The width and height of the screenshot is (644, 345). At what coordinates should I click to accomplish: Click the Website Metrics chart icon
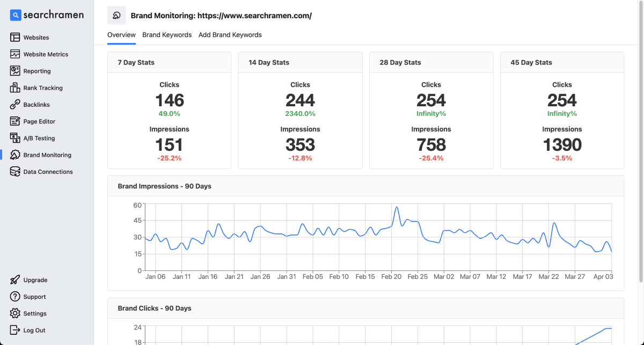point(15,54)
